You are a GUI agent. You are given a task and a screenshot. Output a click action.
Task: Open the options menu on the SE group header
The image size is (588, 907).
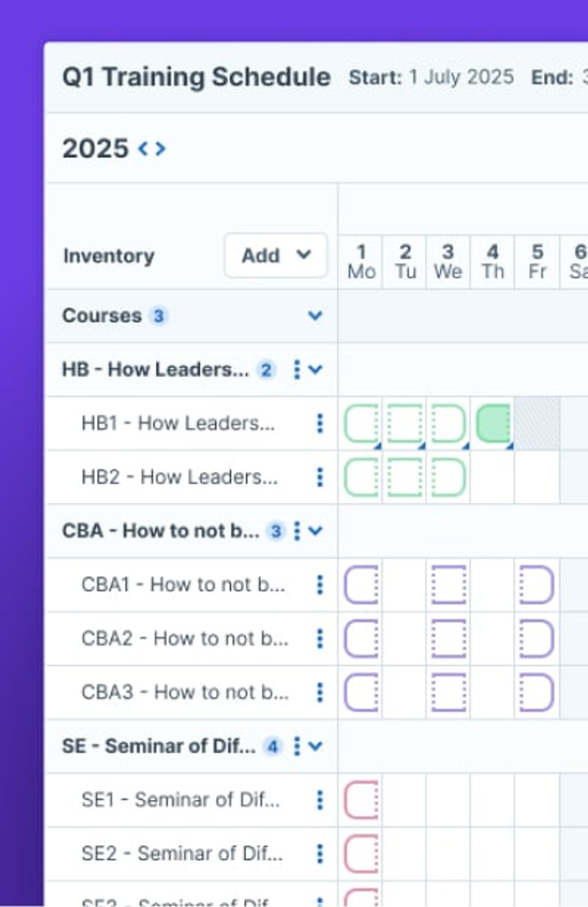[296, 746]
